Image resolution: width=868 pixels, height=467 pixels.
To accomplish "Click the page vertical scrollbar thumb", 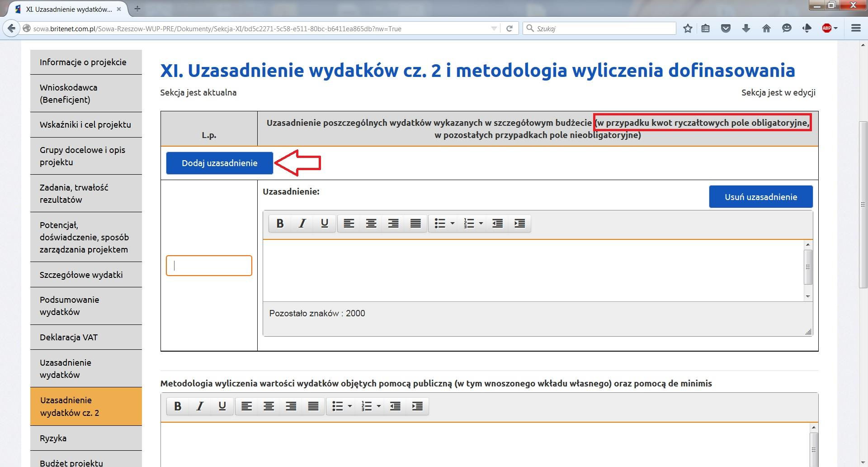I will click(863, 204).
